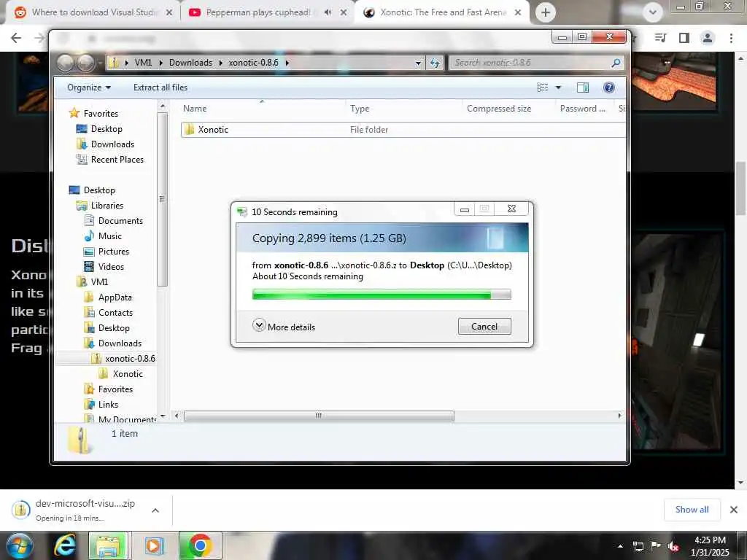The width and height of the screenshot is (747, 560).
Task: Toggle Chrome side panel icon
Action: (x=684, y=38)
